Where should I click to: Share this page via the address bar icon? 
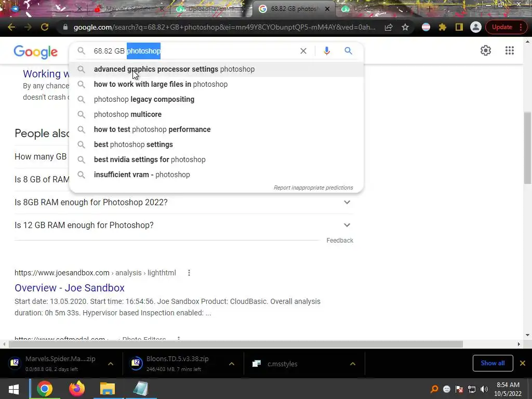(389, 27)
